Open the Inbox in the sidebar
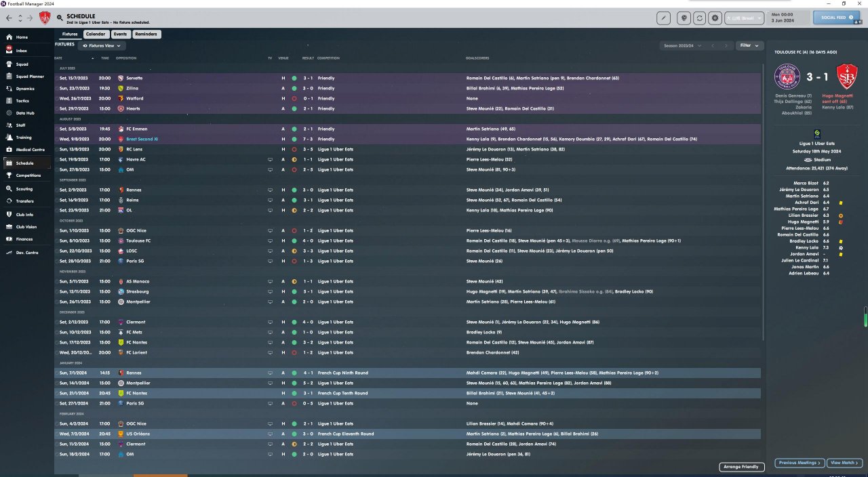The image size is (868, 477). (27, 51)
